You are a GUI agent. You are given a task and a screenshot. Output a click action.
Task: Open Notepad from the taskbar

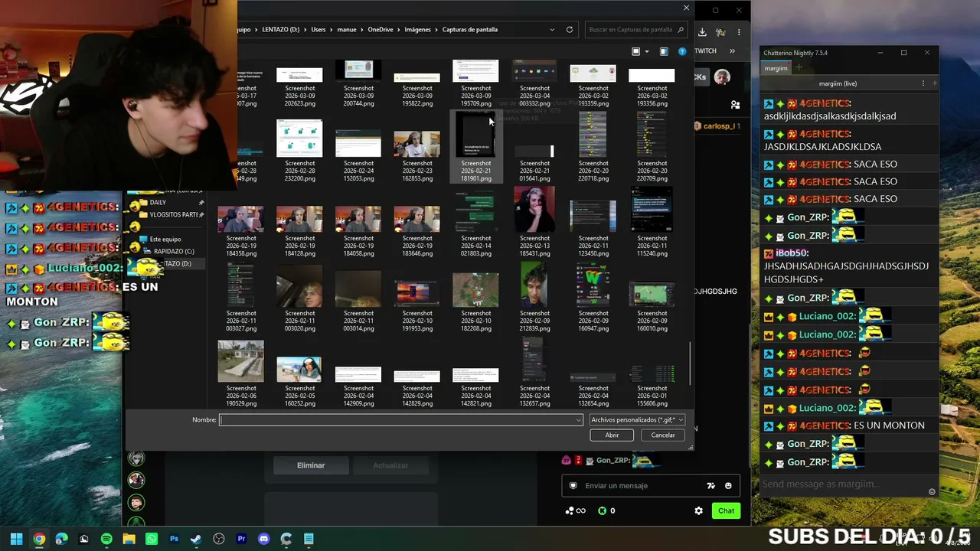coord(309,539)
